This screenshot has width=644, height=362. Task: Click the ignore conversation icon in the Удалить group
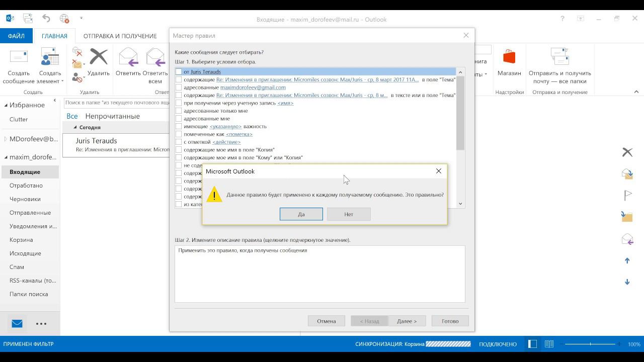[77, 52]
